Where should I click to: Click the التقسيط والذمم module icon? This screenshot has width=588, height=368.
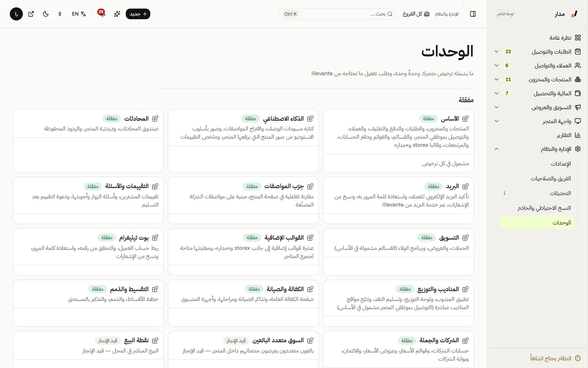coord(155,289)
